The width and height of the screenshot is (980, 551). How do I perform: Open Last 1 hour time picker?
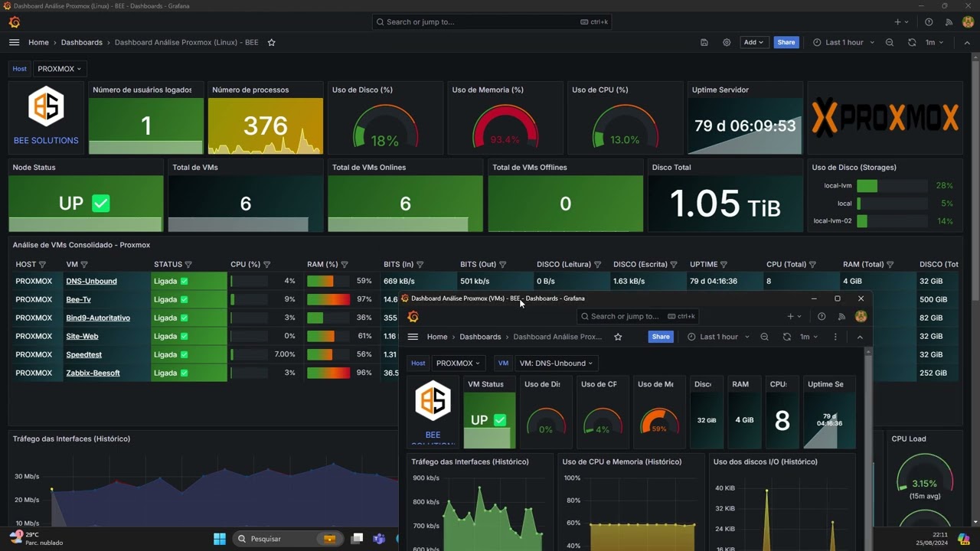pos(844,43)
